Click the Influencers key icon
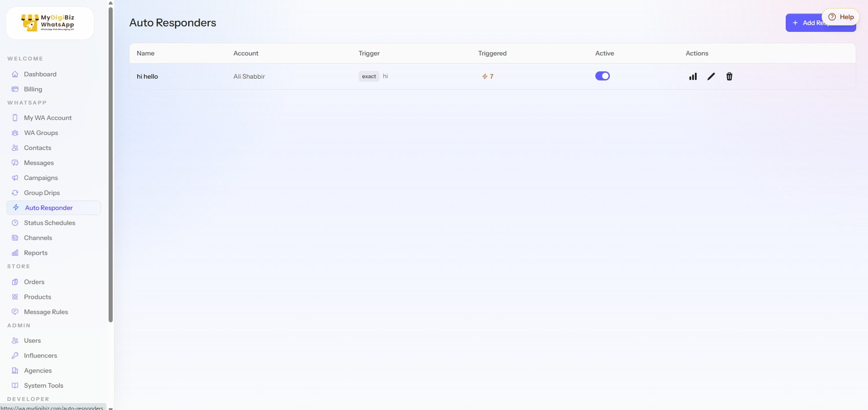 (15, 356)
